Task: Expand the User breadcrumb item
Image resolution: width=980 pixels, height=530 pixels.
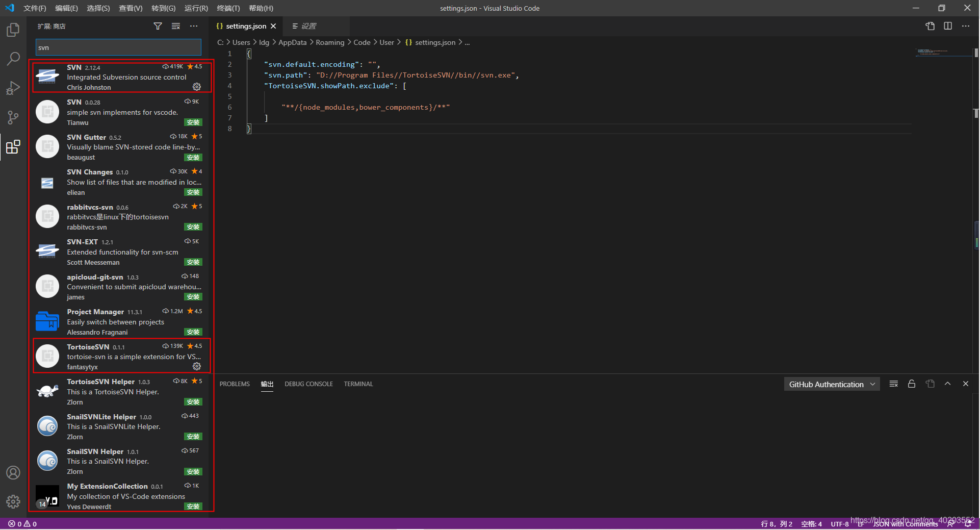Action: coord(387,42)
